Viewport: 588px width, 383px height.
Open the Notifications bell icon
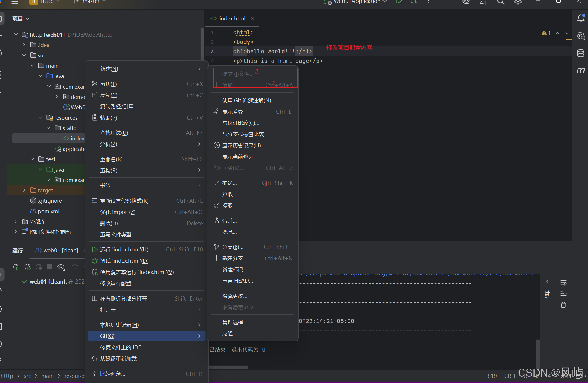[580, 19]
